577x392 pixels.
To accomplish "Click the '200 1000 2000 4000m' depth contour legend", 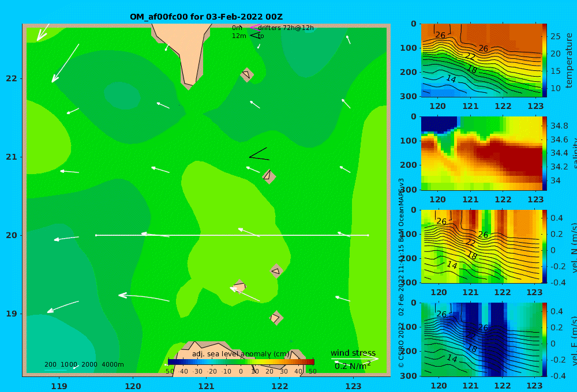I will [84, 364].
